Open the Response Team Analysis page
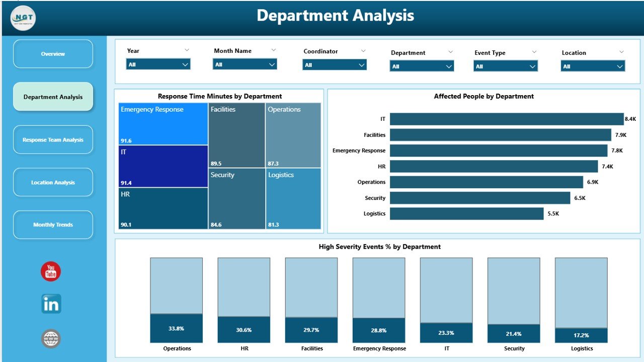Screen dimensions: 644x362 point(52,139)
